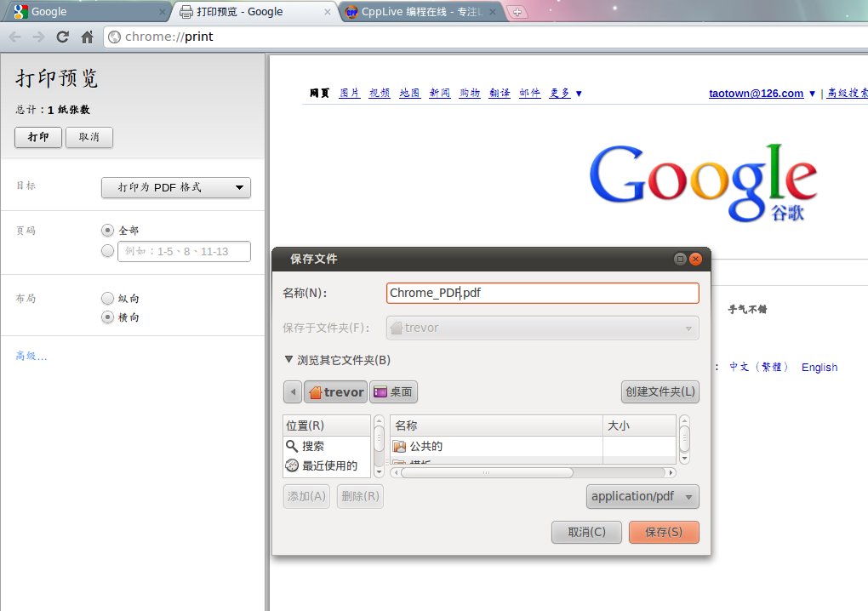Close the Google tab
The width and height of the screenshot is (868, 611).
pos(163,12)
